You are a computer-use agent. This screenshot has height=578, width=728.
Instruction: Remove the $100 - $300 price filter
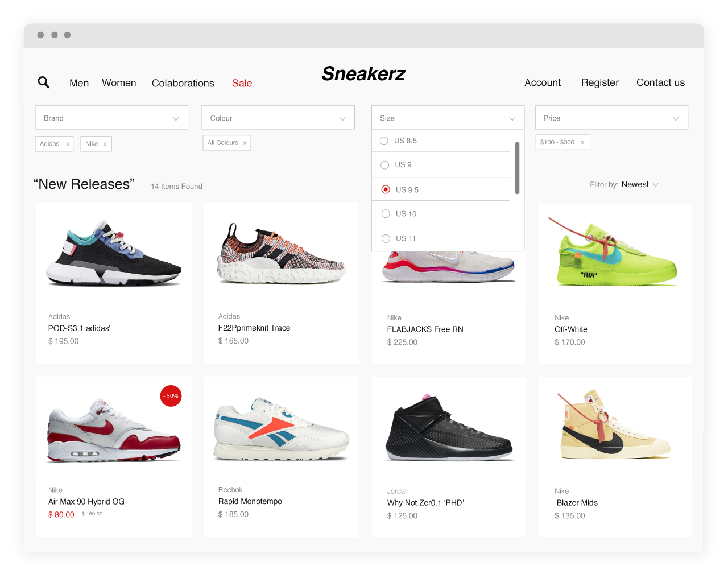point(582,142)
